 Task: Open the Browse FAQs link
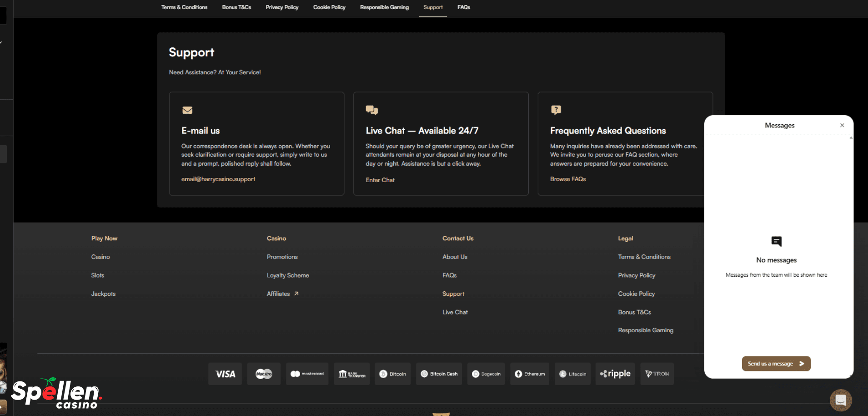pyautogui.click(x=568, y=179)
